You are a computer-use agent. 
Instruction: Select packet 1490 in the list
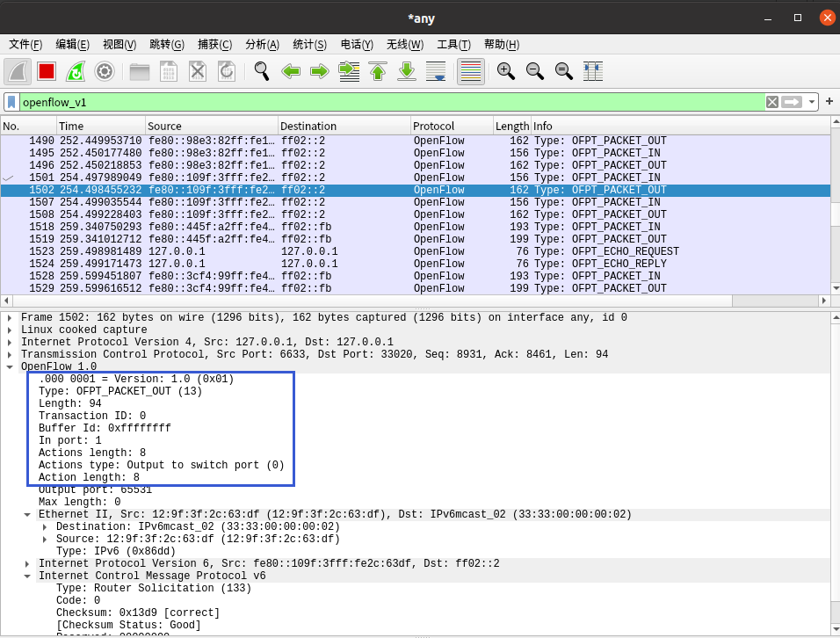click(416, 141)
